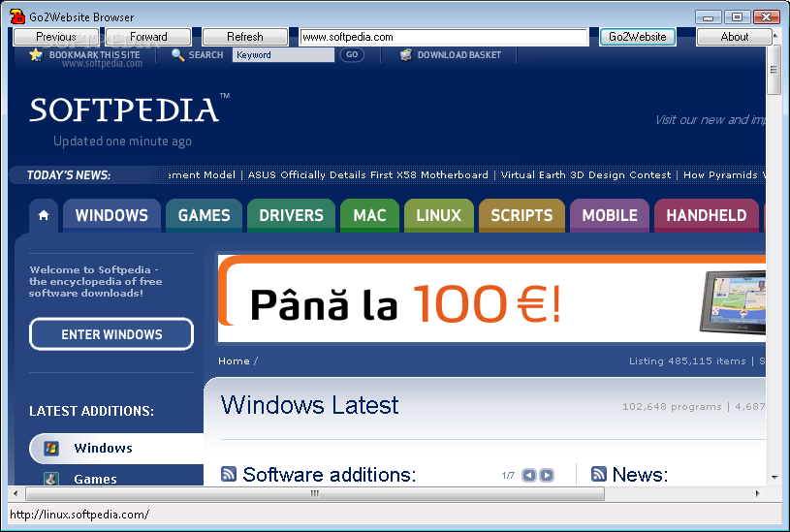Click the horizontal scrollbar left arrow
Screen dimensions: 790x532
point(16,493)
